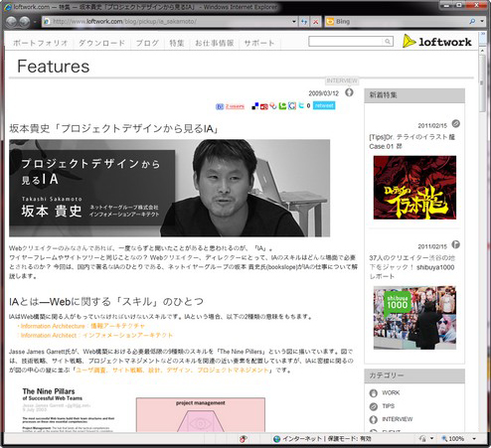Click the Bing search box
Image resolution: width=491 pixels, height=448 pixels.
[x=397, y=22]
